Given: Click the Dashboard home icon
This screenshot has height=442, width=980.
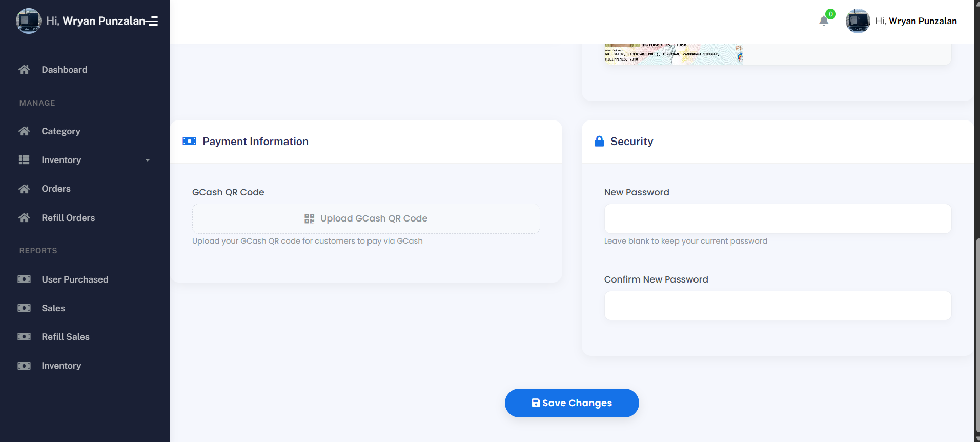Looking at the screenshot, I should pos(24,70).
